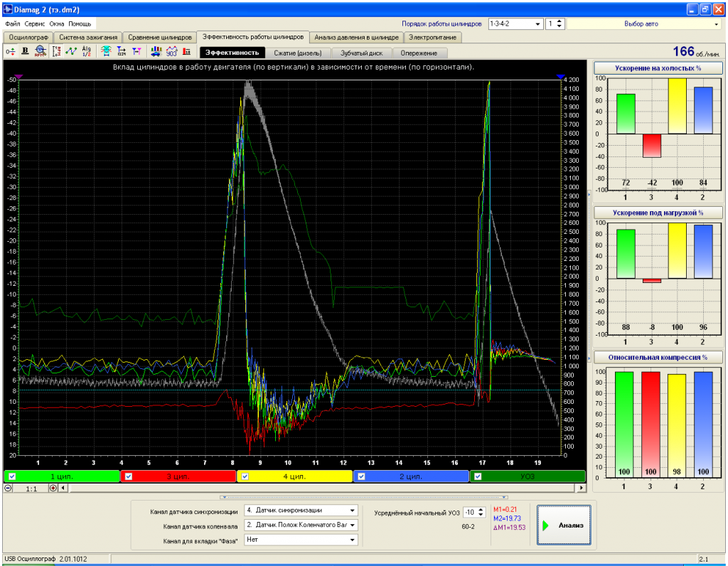This screenshot has width=728, height=566.
Task: Click the blue-pink dual marker icon
Action: (x=136, y=51)
